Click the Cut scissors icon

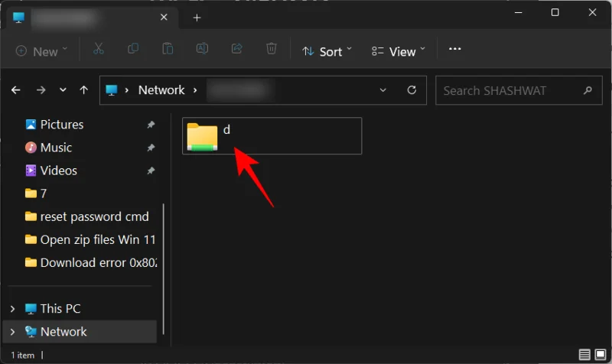point(99,49)
